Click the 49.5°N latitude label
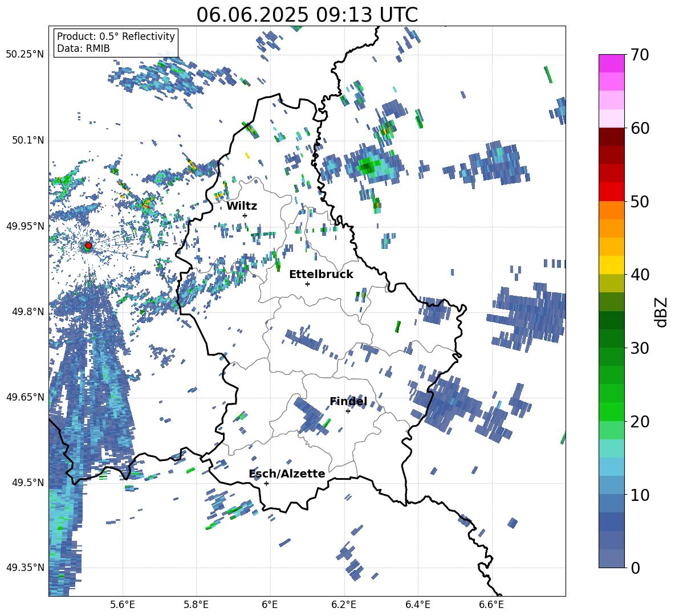This screenshot has width=675, height=616. click(x=28, y=483)
